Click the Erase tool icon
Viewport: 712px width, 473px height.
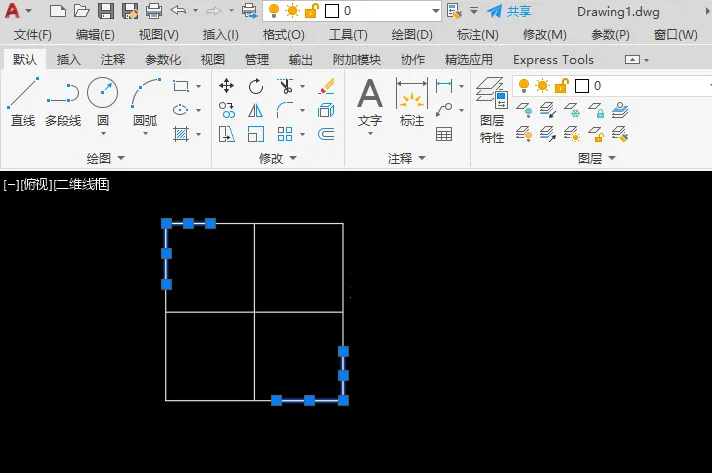click(x=326, y=86)
